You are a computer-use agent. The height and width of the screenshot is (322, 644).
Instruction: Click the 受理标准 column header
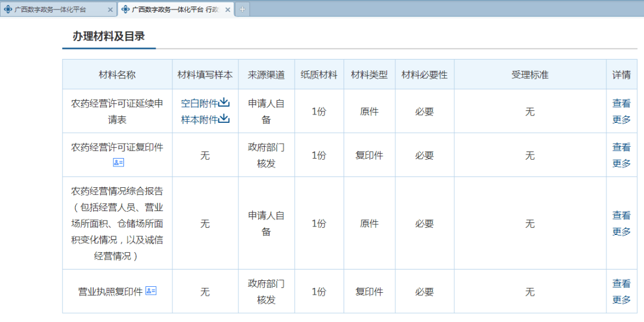pyautogui.click(x=530, y=75)
